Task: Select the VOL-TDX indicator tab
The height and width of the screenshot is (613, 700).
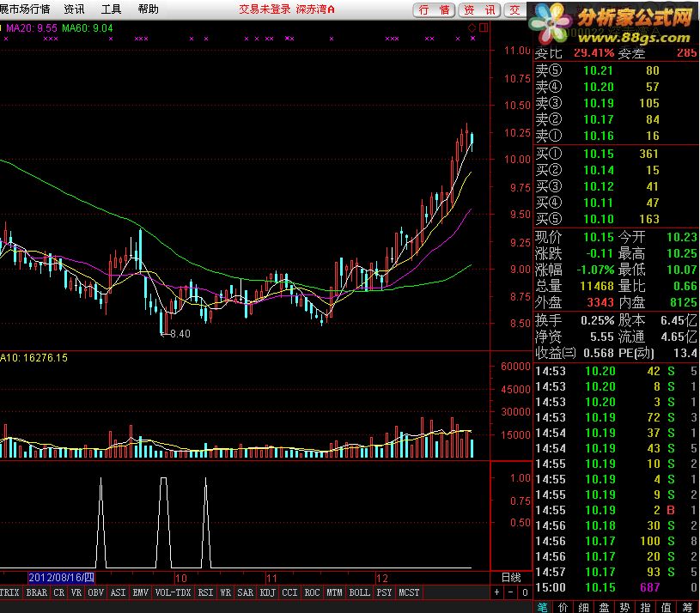Action: (x=173, y=592)
